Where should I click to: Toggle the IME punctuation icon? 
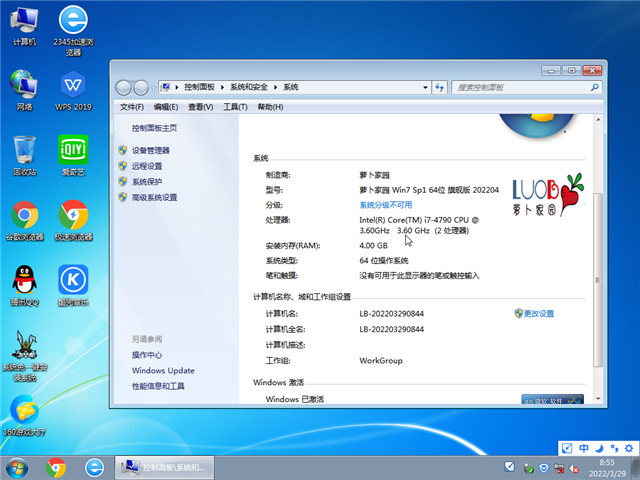point(614,448)
